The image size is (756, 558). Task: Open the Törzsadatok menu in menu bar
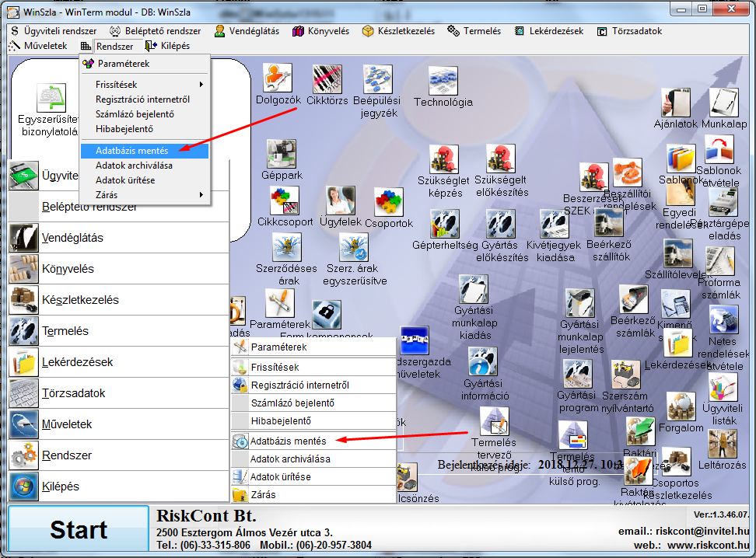[630, 31]
